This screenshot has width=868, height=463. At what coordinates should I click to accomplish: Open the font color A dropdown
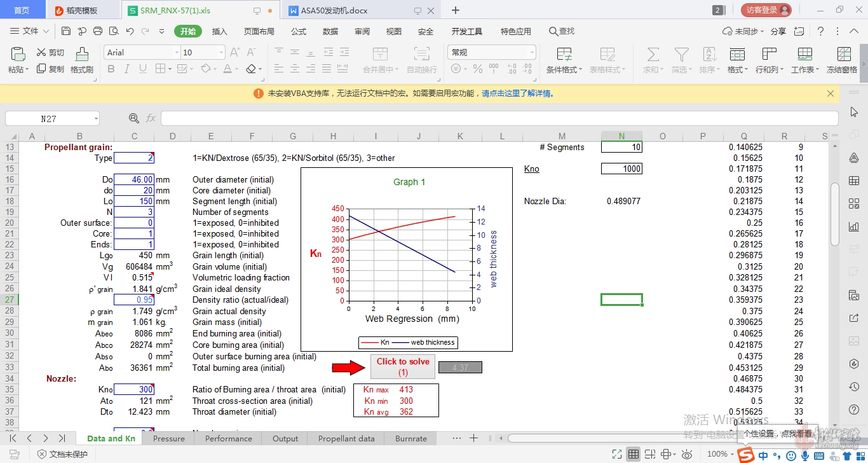pyautogui.click(x=238, y=69)
